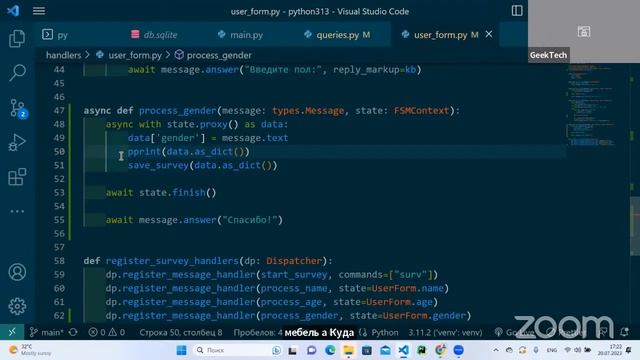Open handlers breadcrumb folder dropdown
Image resolution: width=640 pixels, height=360 pixels.
coord(63,55)
